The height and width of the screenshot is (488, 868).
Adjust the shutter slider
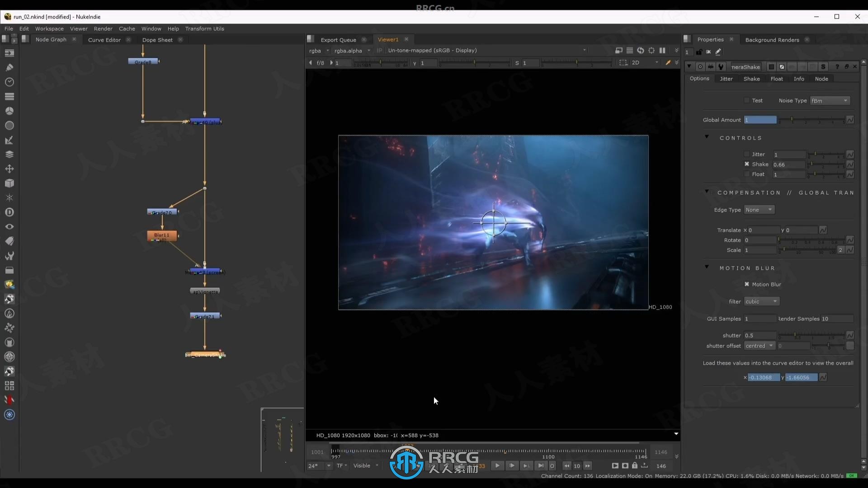click(x=811, y=335)
